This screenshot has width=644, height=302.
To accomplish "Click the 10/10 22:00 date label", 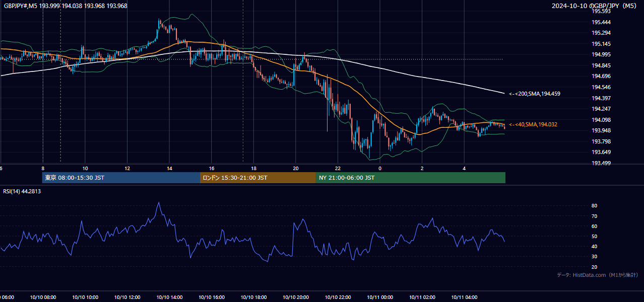I will [338, 297].
